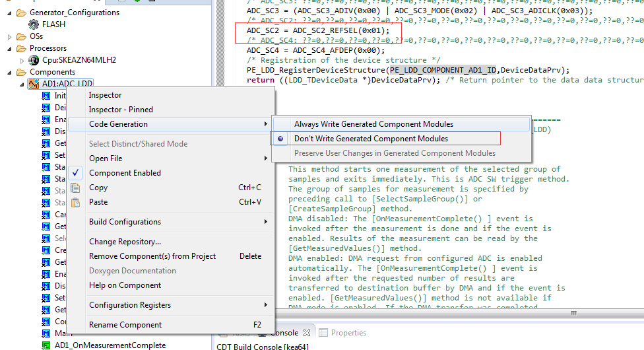644x350 pixels.
Task: Click the Processors folder icon
Action: click(21, 48)
